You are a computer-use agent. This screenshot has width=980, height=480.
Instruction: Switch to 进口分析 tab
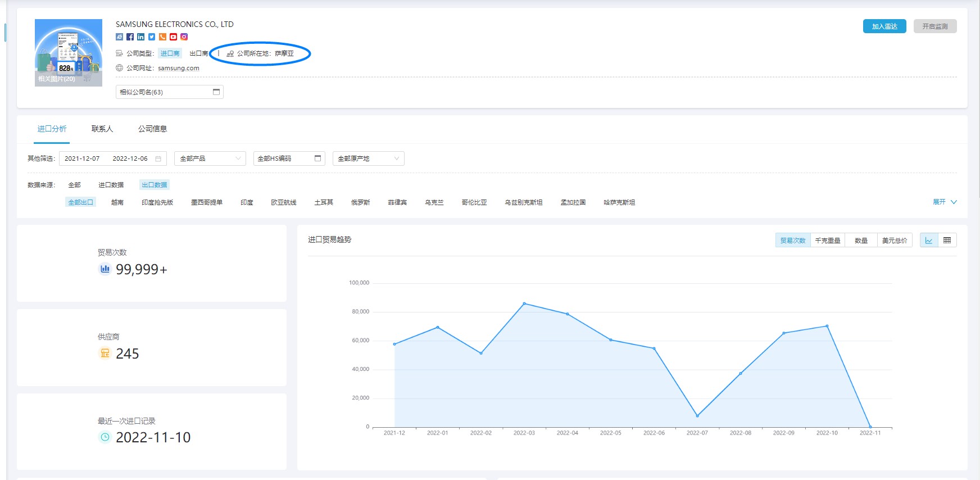52,129
